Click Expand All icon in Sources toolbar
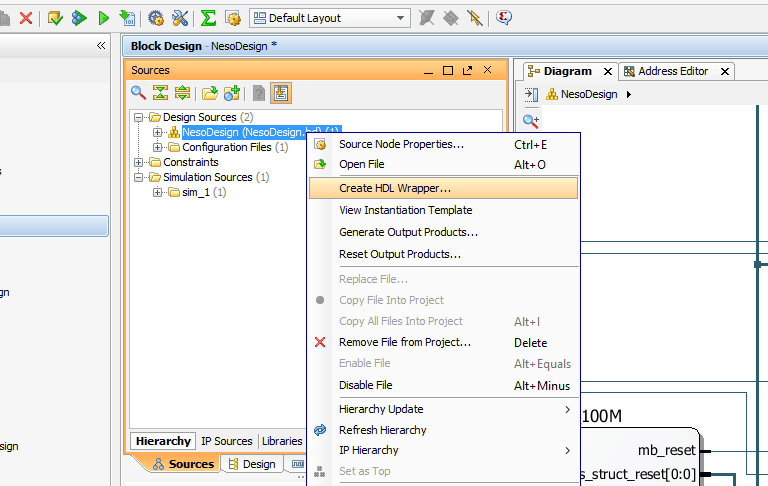Screen dimensions: 768x486 [x=182, y=93]
